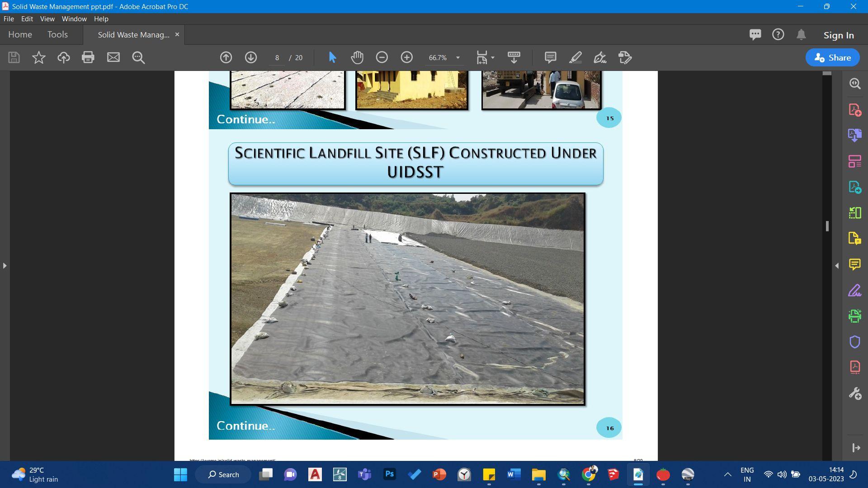
Task: Click the page number input field
Action: tap(277, 58)
